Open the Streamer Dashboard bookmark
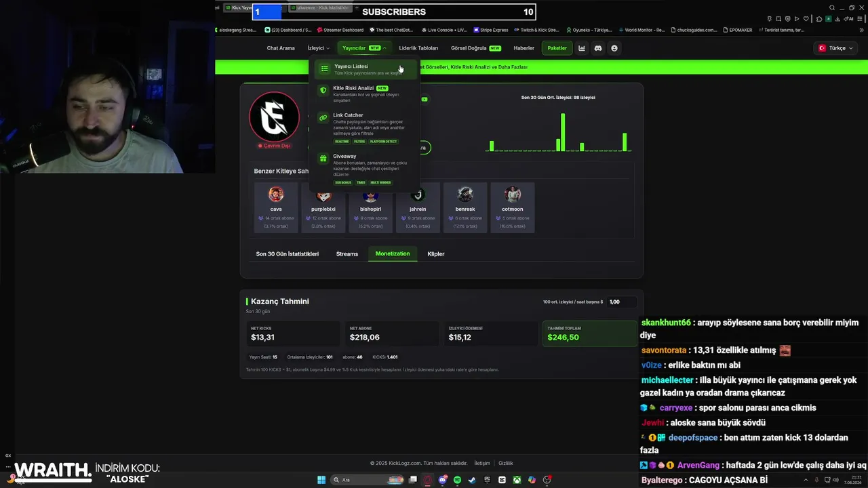The height and width of the screenshot is (488, 868). (x=340, y=30)
